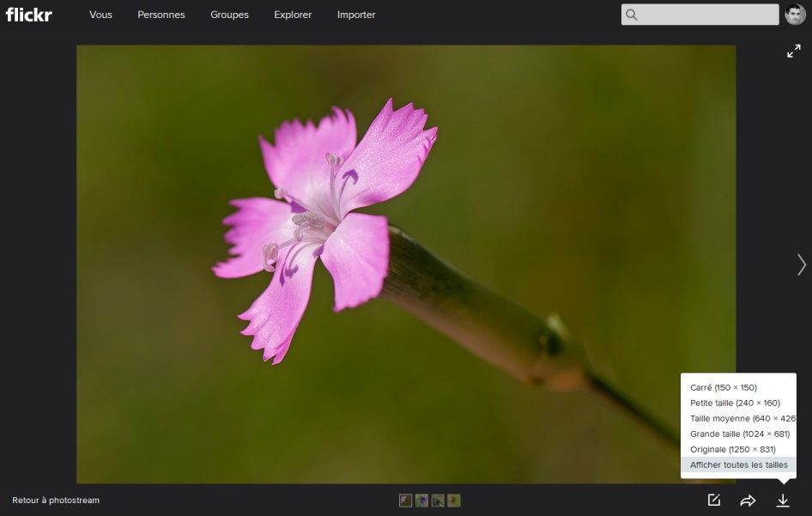Image resolution: width=812 pixels, height=516 pixels.
Task: Click the download icon
Action: pos(783,501)
